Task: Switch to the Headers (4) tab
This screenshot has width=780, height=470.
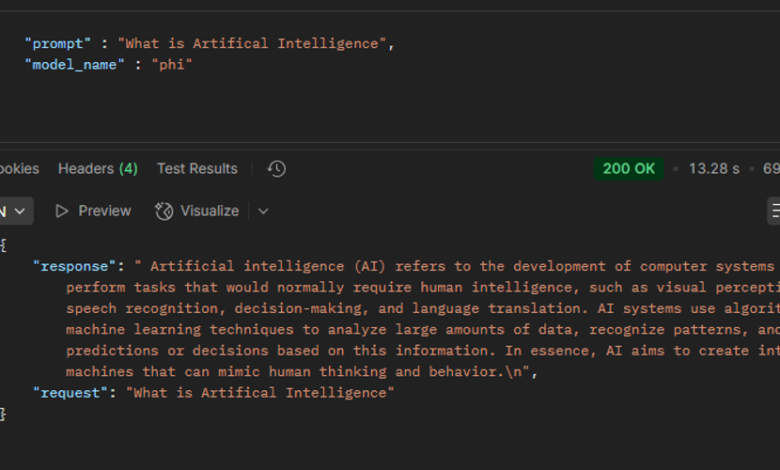Action: [98, 169]
